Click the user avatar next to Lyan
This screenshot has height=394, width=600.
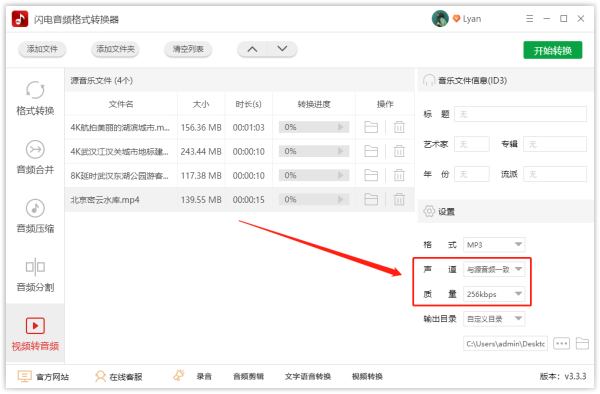440,18
